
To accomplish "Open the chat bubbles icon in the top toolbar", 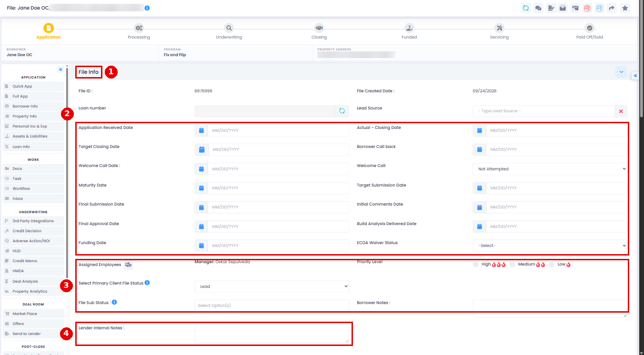I will [x=538, y=8].
